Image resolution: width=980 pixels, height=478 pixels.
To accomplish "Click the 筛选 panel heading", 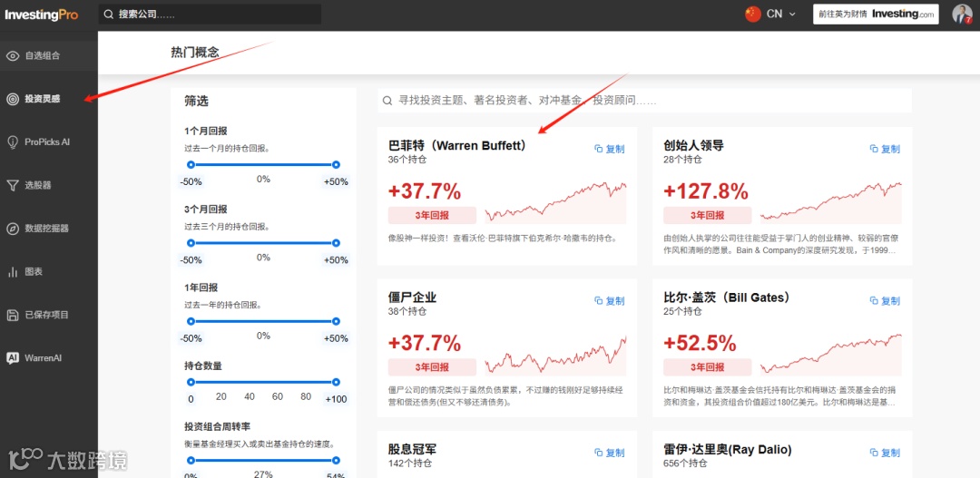I will pyautogui.click(x=196, y=101).
